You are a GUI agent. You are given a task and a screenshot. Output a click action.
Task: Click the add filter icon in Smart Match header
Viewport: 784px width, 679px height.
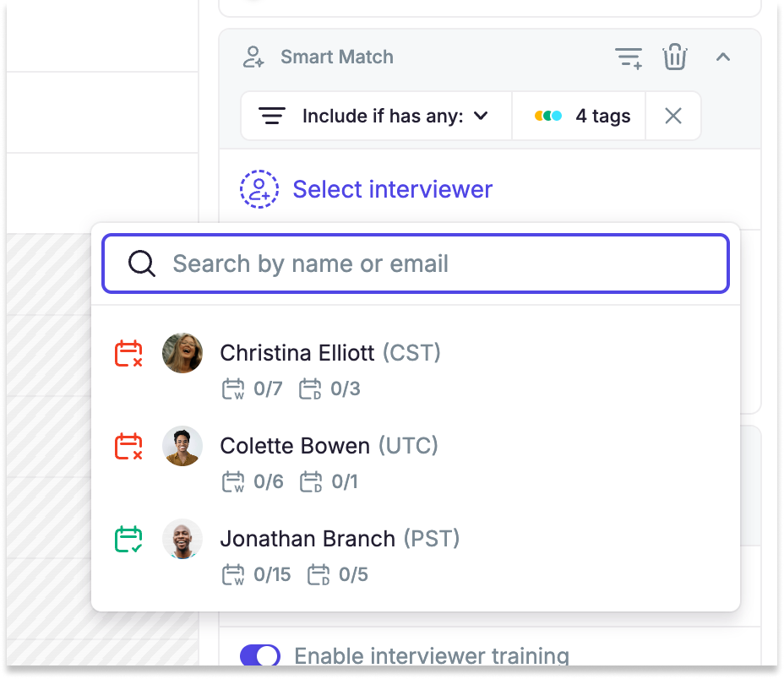[629, 58]
